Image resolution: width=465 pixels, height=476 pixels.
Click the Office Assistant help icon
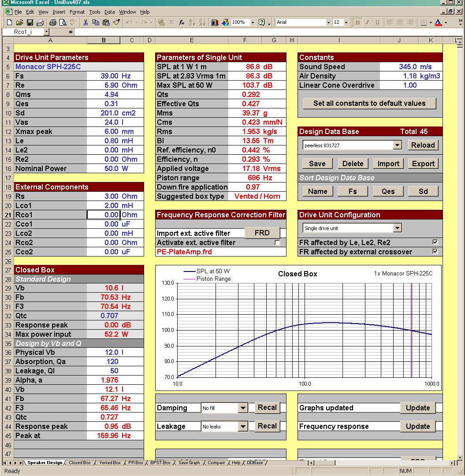tap(261, 22)
